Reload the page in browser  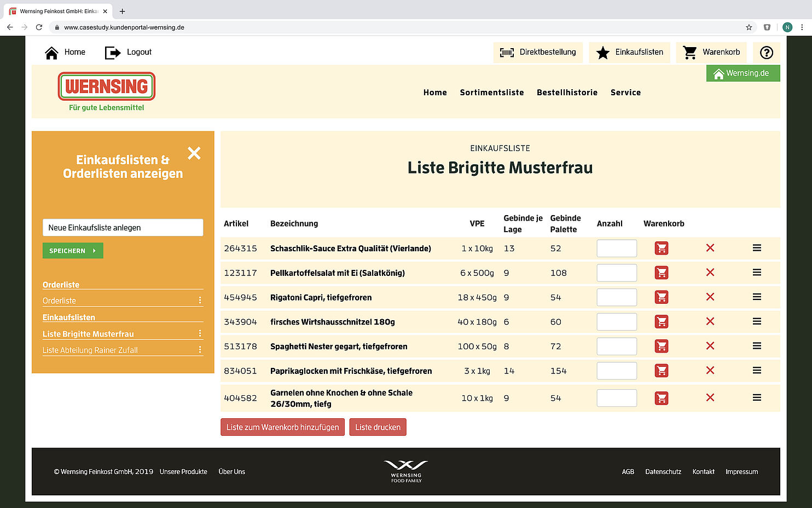click(x=39, y=27)
